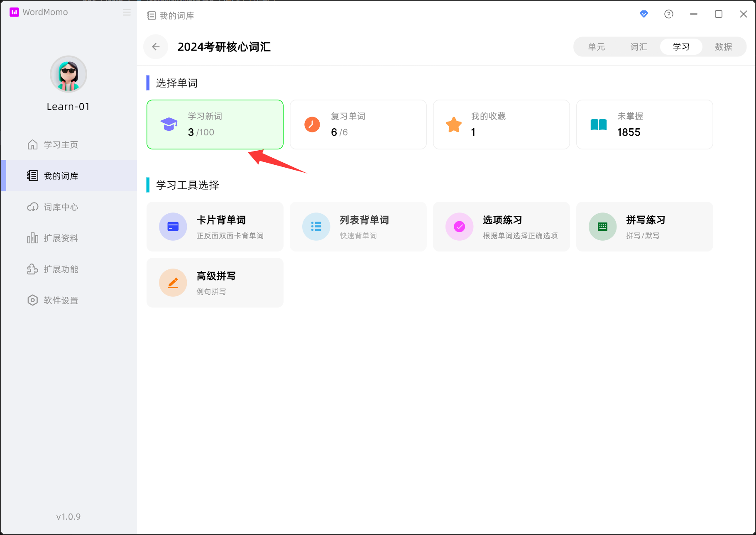
Task: Switch to the 数据 tab
Action: (723, 47)
